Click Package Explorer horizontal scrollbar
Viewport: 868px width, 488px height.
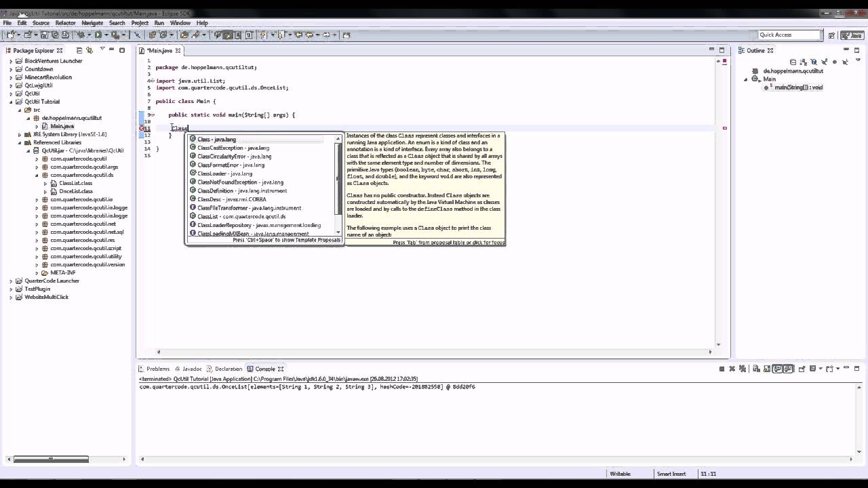(51, 459)
